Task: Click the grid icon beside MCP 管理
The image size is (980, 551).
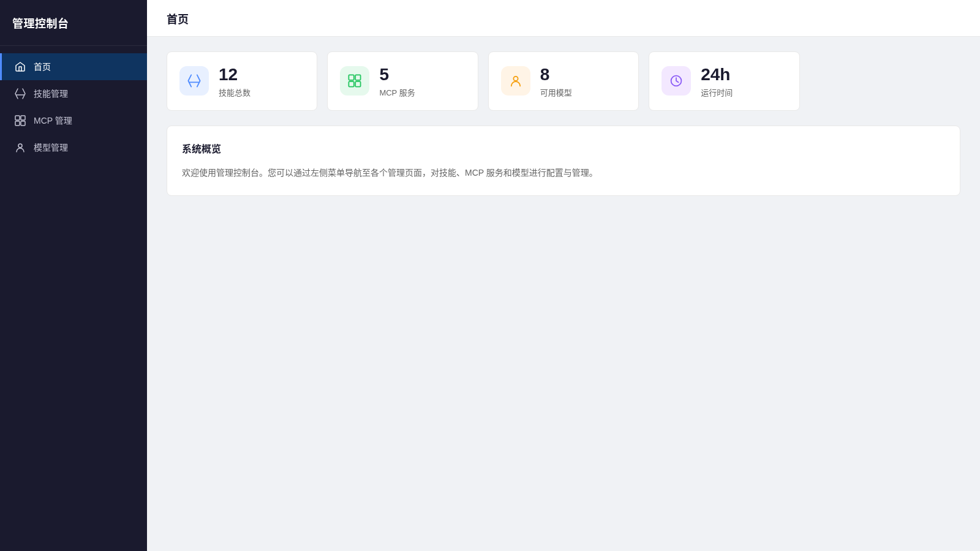Action: tap(20, 121)
